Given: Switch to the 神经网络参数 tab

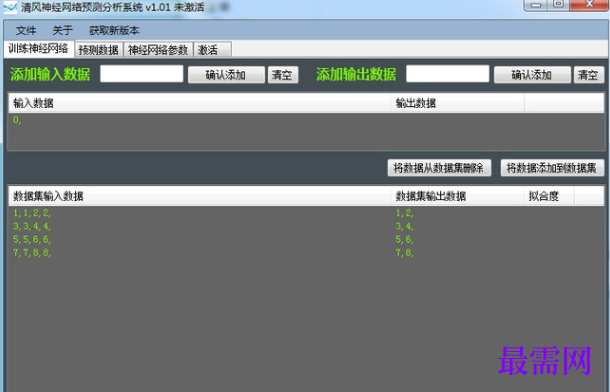Looking at the screenshot, I should point(158,50).
